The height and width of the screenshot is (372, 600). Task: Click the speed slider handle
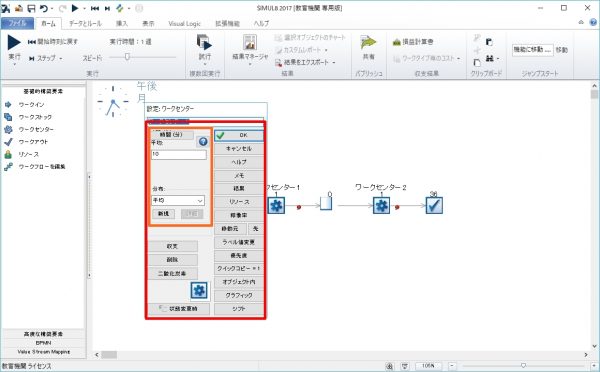[127, 57]
